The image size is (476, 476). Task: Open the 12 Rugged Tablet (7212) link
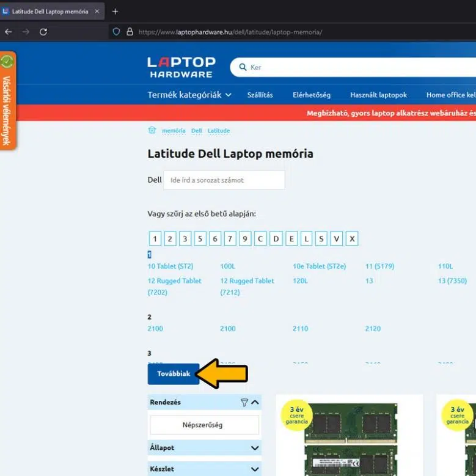point(247,286)
